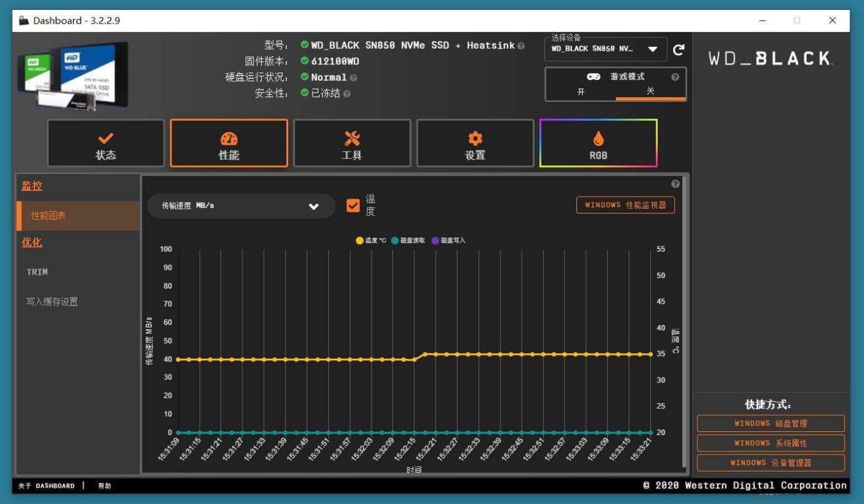This screenshot has height=504, width=864.
Task: Click help icon beside 已冻结 security status
Action: tap(346, 94)
